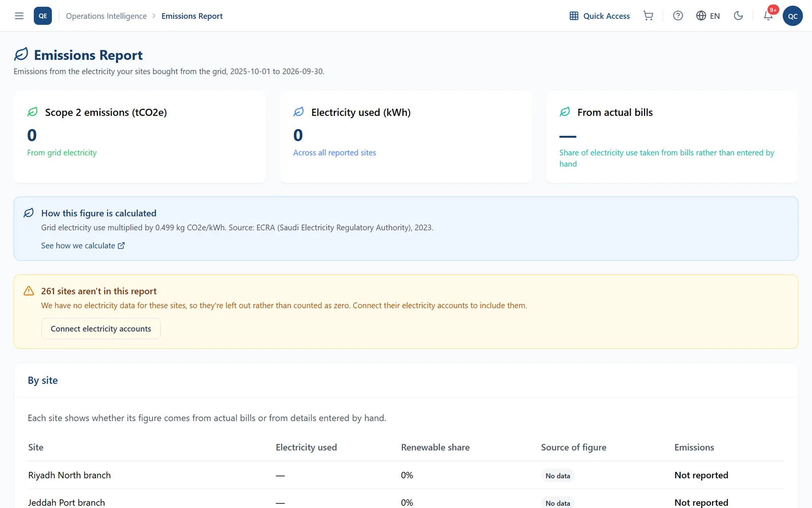
Task: Click the Scope 2 emissions value 0
Action: click(32, 135)
